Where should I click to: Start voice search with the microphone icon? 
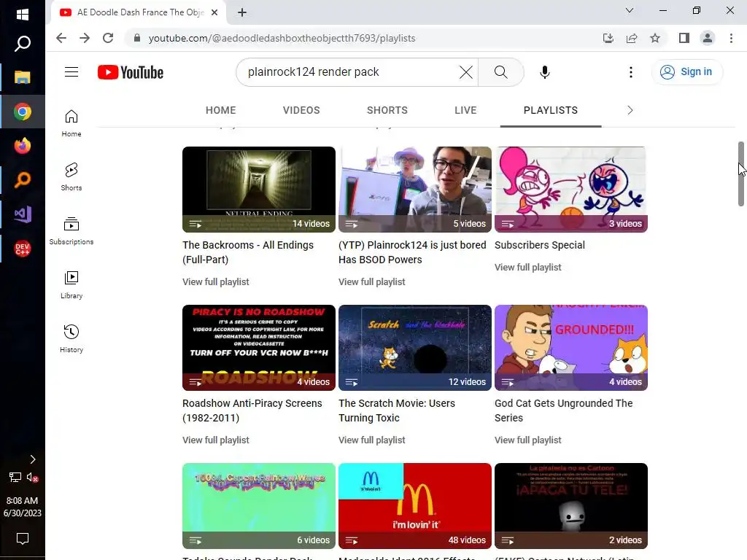tap(544, 72)
